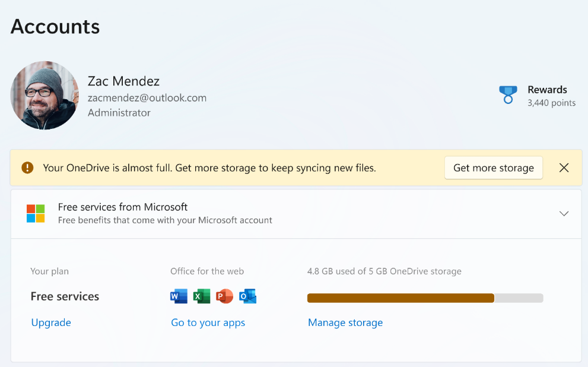Image resolution: width=588 pixels, height=367 pixels.
Task: Click the Rewards medal icon
Action: 508,94
